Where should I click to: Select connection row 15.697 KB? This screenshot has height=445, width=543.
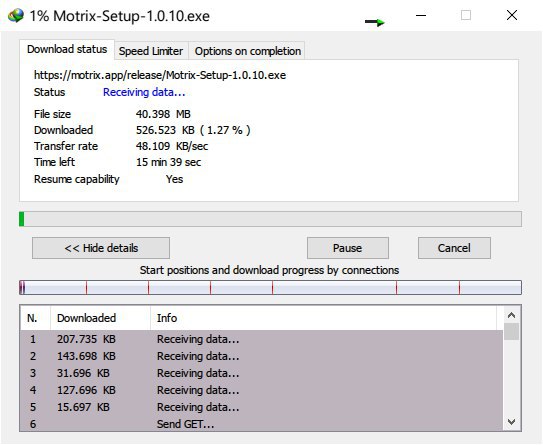coord(261,407)
